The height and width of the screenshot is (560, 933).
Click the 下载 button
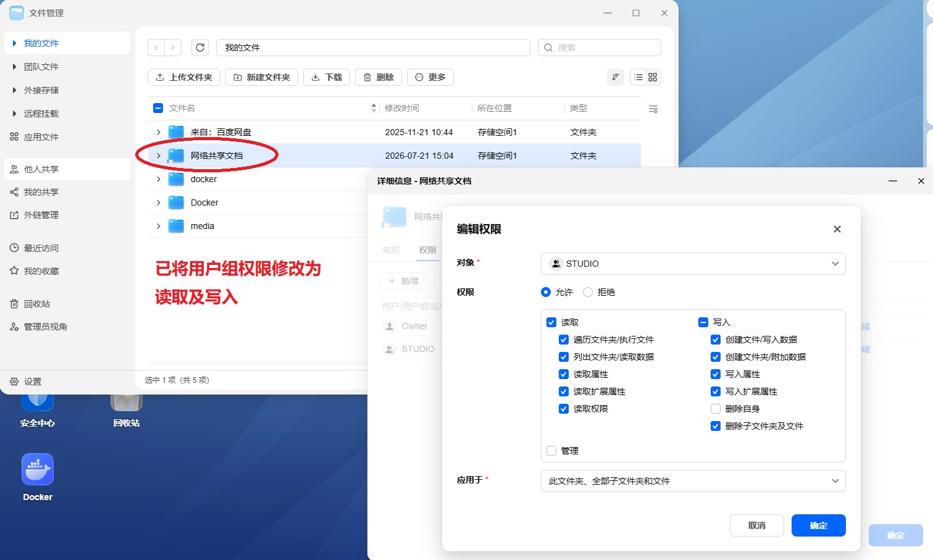(327, 77)
